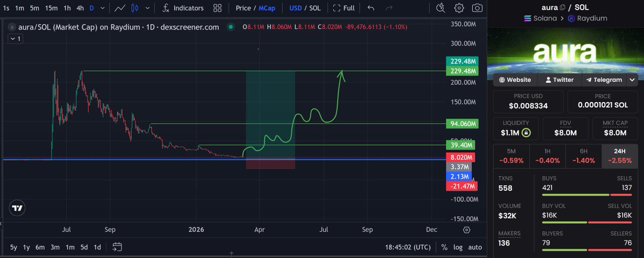Select the 1H stats tab

coord(547,156)
